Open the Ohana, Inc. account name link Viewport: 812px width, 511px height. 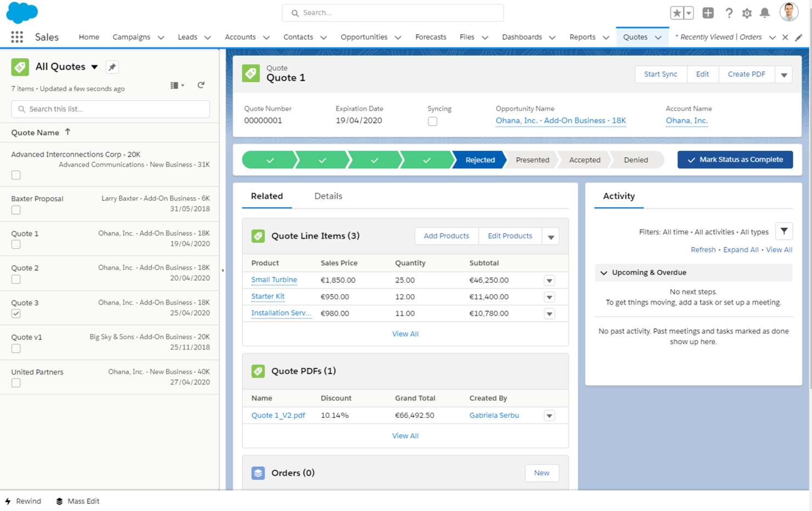(x=686, y=121)
